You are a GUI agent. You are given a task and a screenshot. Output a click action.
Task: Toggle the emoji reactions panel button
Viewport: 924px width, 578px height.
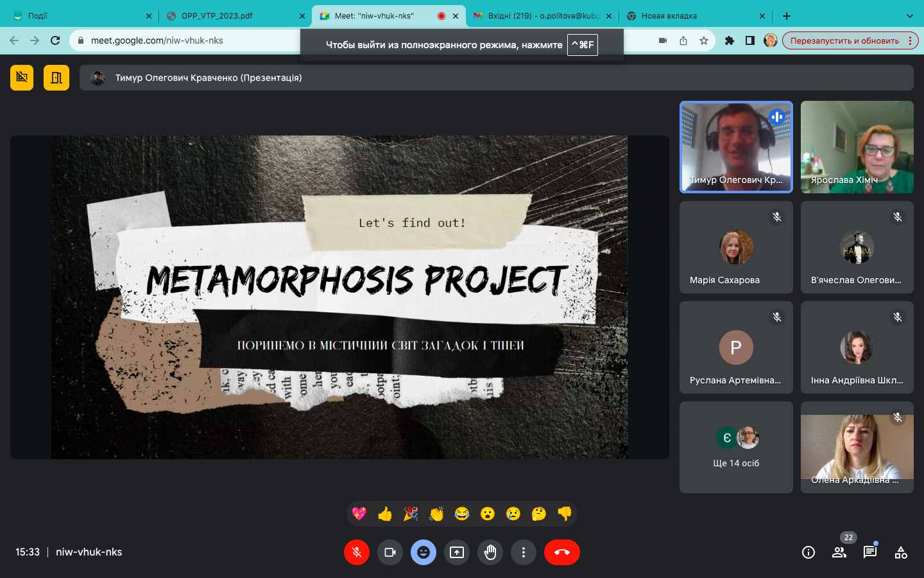[x=424, y=552]
